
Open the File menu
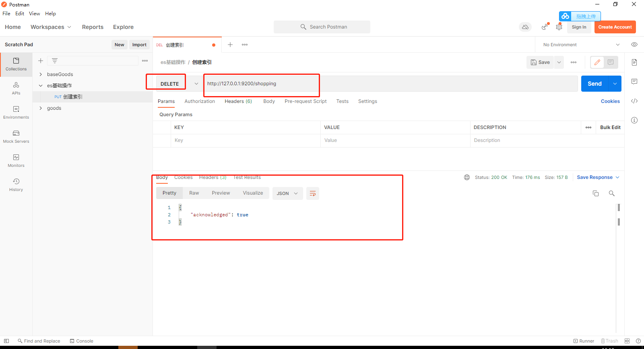(6, 13)
